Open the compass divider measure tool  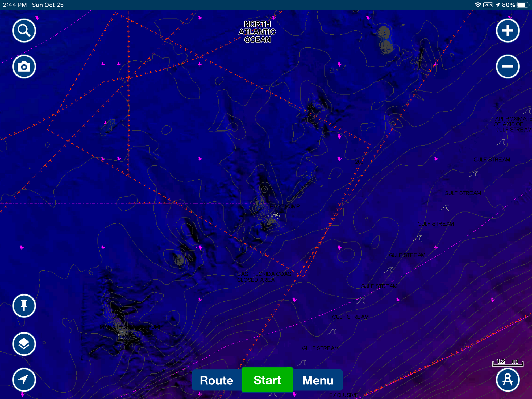pos(508,380)
